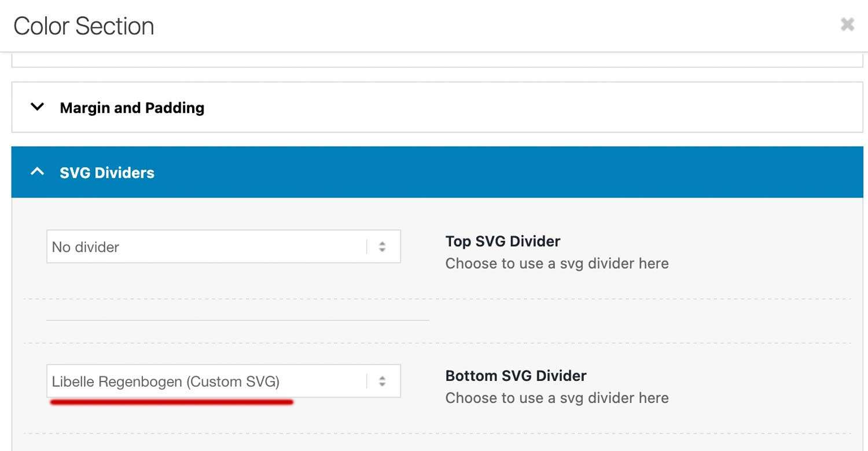Click the description under Bottom SVG Divider
Image resolution: width=868 pixels, height=451 pixels.
(557, 398)
